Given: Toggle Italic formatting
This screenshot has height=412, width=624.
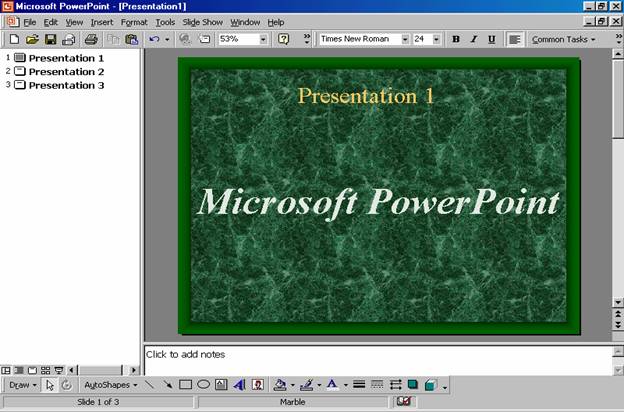Looking at the screenshot, I should pos(474,39).
